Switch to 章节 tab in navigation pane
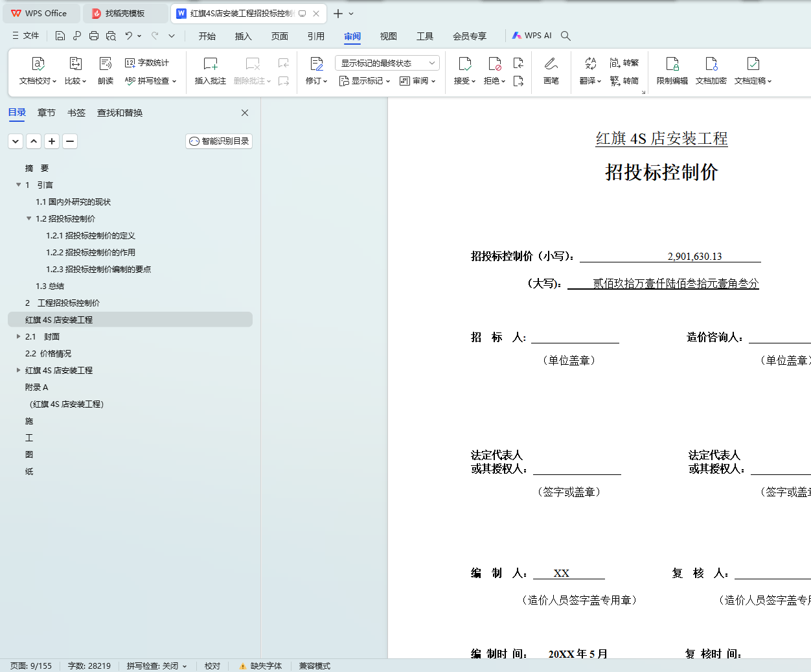 (x=47, y=113)
